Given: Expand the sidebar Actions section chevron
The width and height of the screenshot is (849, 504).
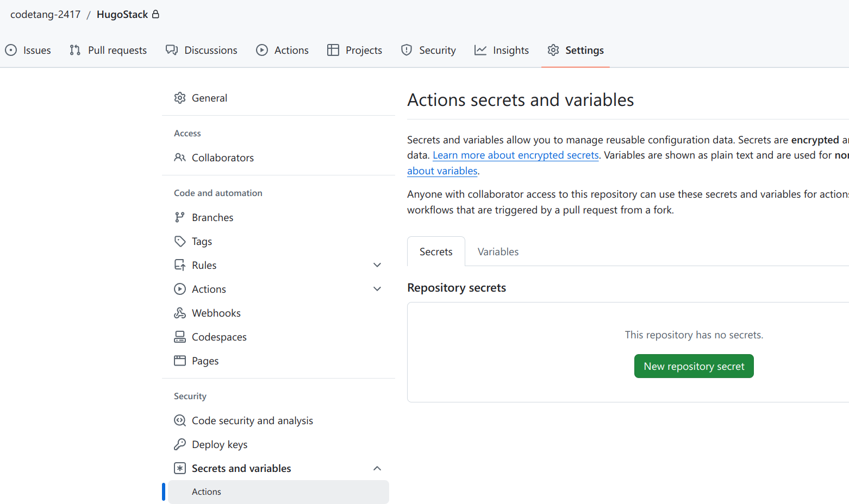Looking at the screenshot, I should point(377,289).
